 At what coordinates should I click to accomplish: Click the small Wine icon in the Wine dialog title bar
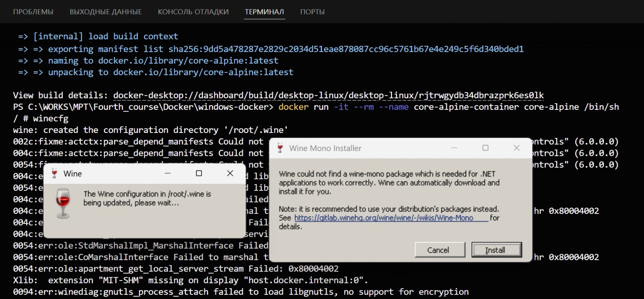tap(54, 173)
